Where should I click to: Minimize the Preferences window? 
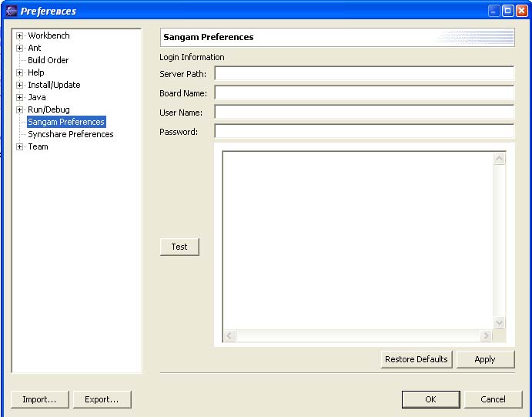494,11
